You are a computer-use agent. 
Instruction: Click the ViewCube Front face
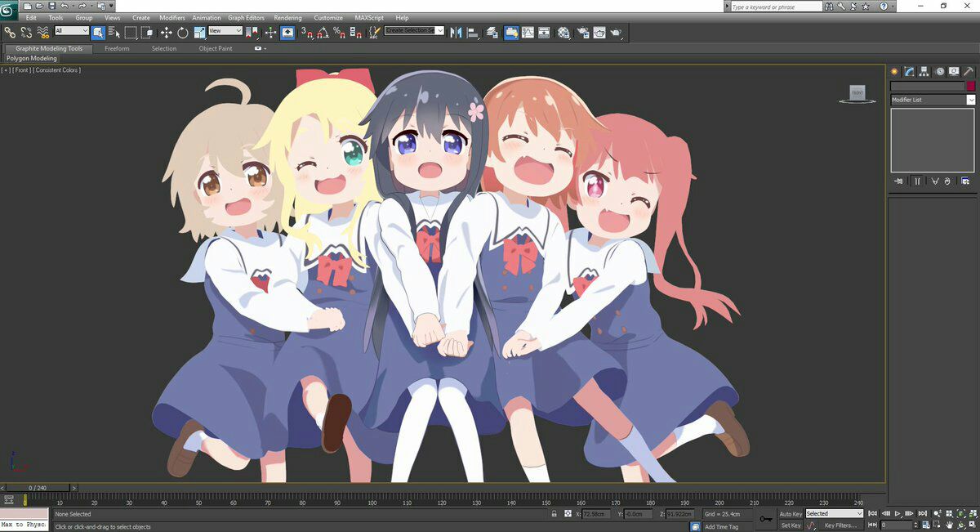(857, 93)
